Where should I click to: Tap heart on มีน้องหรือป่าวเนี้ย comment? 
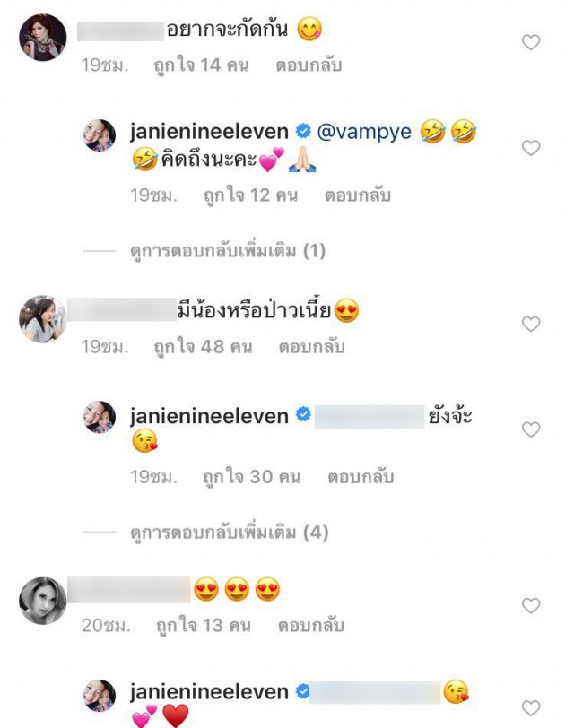(x=531, y=324)
